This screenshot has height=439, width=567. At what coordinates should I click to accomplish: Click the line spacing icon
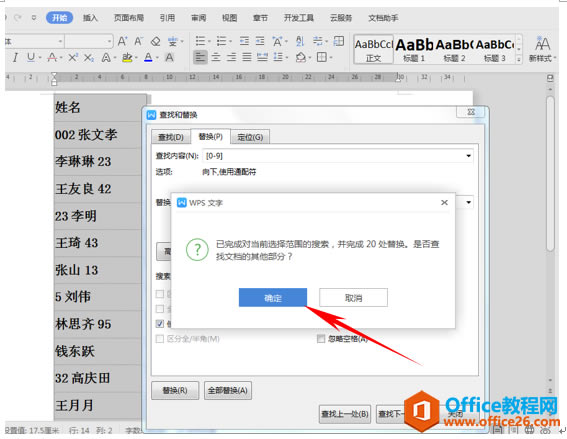point(278,57)
